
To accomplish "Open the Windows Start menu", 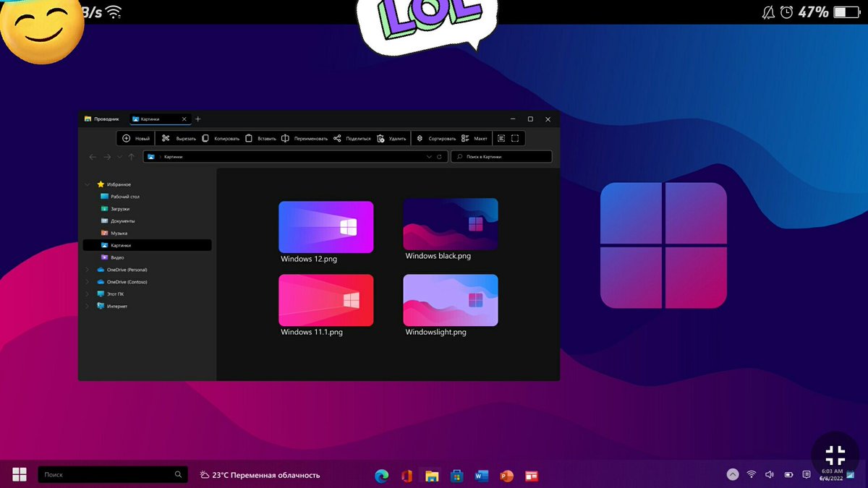I will [x=20, y=474].
